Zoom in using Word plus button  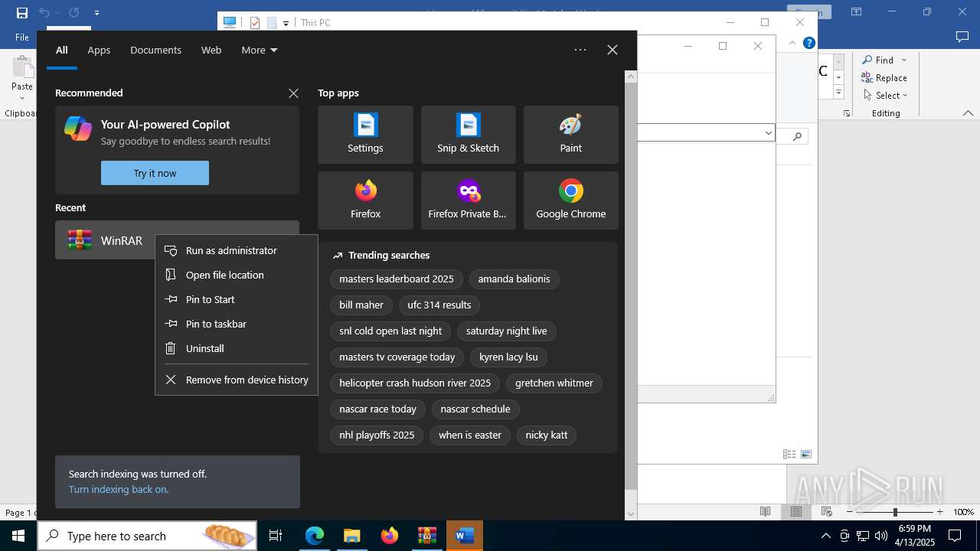939,512
